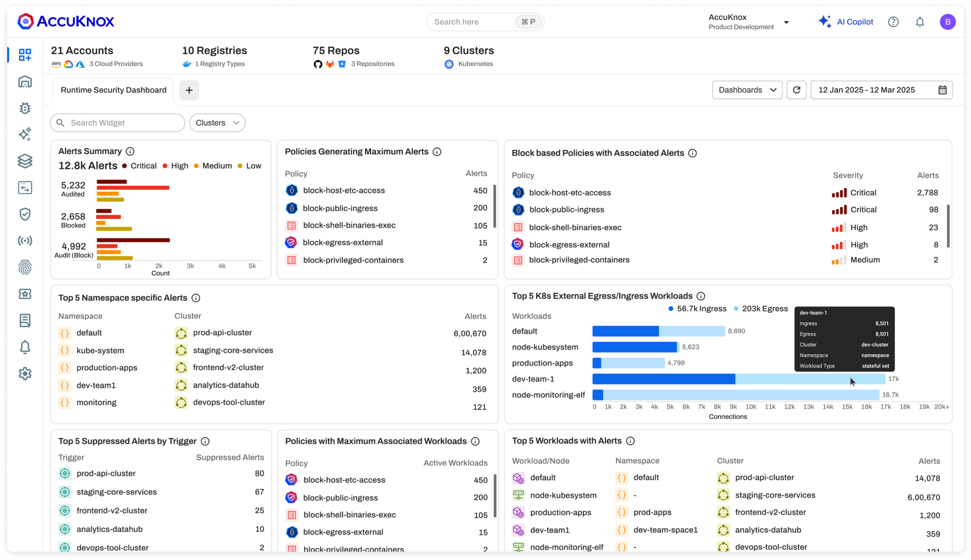
Task: Expand the Dashboards dropdown
Action: click(x=746, y=89)
